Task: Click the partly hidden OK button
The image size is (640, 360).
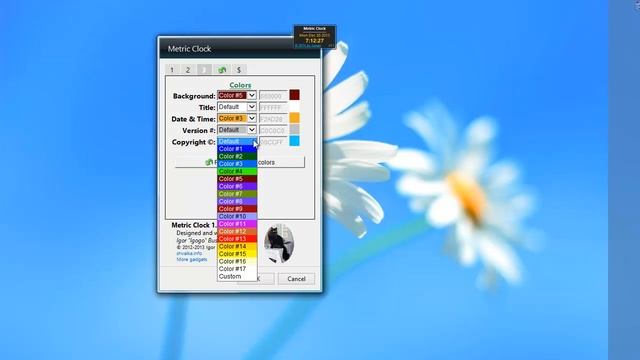Action: 266,279
